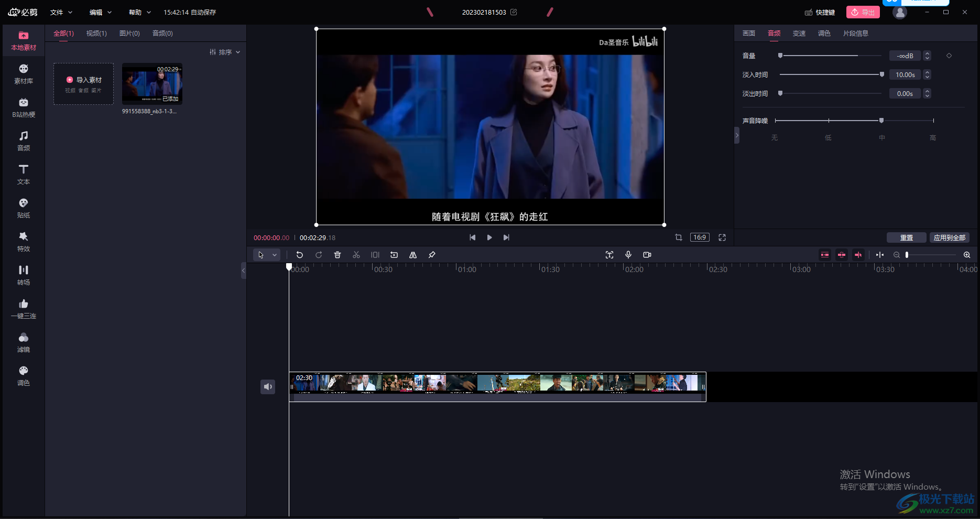Click the mirror flip icon

(x=413, y=255)
